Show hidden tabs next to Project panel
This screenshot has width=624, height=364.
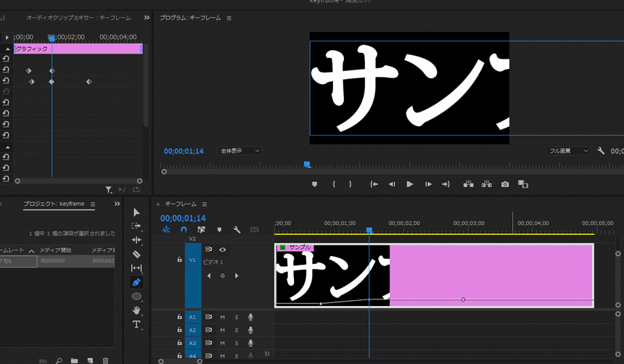117,204
